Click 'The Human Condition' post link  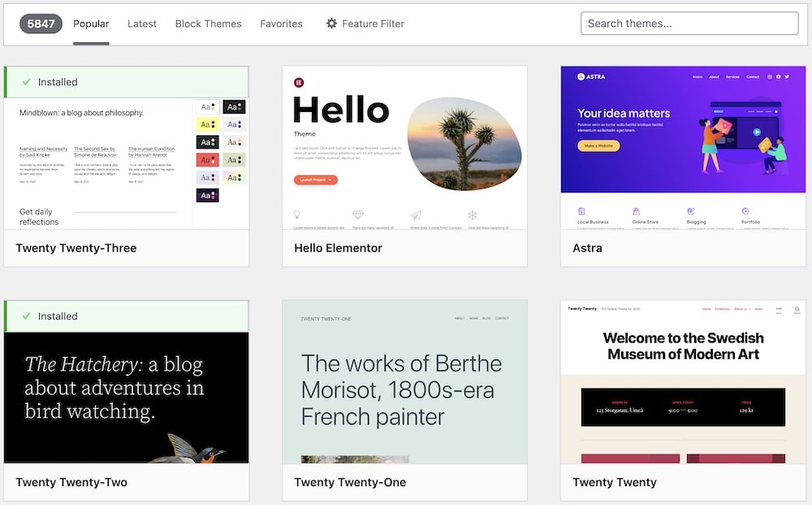click(152, 152)
